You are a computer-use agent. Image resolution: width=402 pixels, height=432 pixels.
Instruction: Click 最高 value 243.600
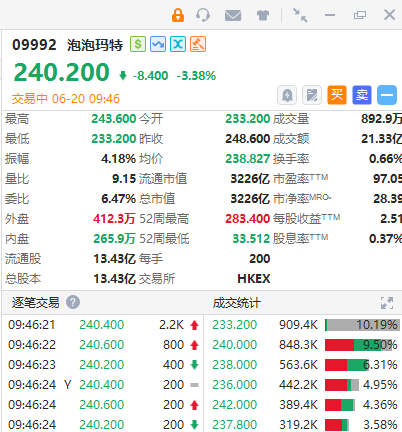point(114,119)
